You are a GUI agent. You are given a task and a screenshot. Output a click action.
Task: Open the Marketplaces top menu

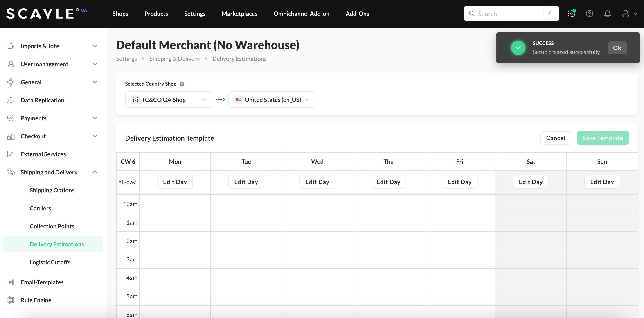point(239,14)
